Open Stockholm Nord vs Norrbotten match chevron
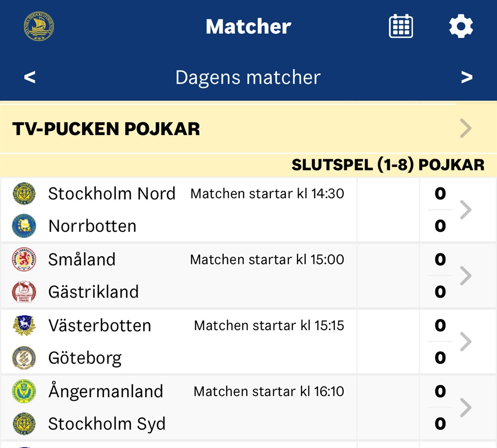 466,210
